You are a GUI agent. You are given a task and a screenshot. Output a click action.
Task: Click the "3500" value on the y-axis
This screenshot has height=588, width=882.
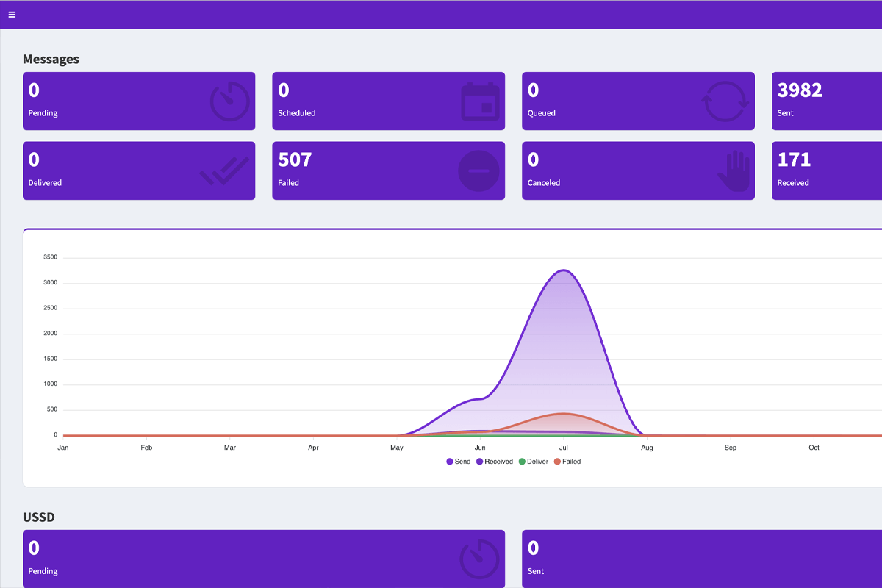(51, 257)
